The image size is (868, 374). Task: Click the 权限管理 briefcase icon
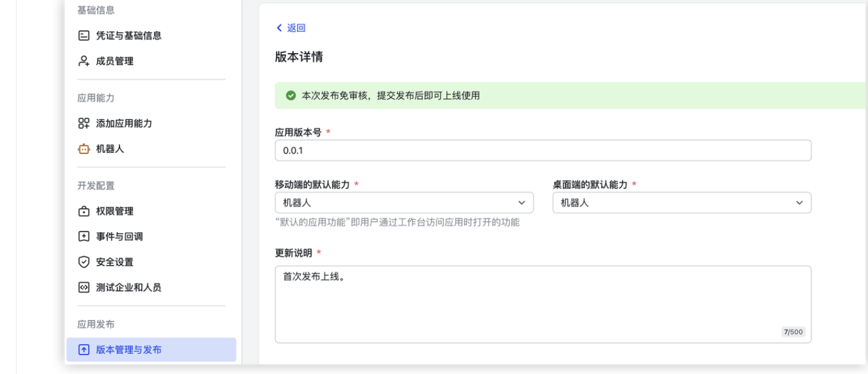click(x=83, y=211)
